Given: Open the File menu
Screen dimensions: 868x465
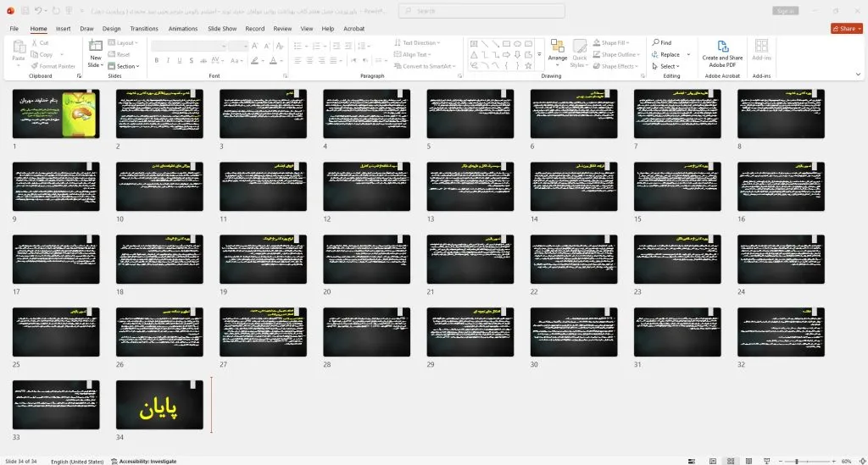Looking at the screenshot, I should coord(14,29).
